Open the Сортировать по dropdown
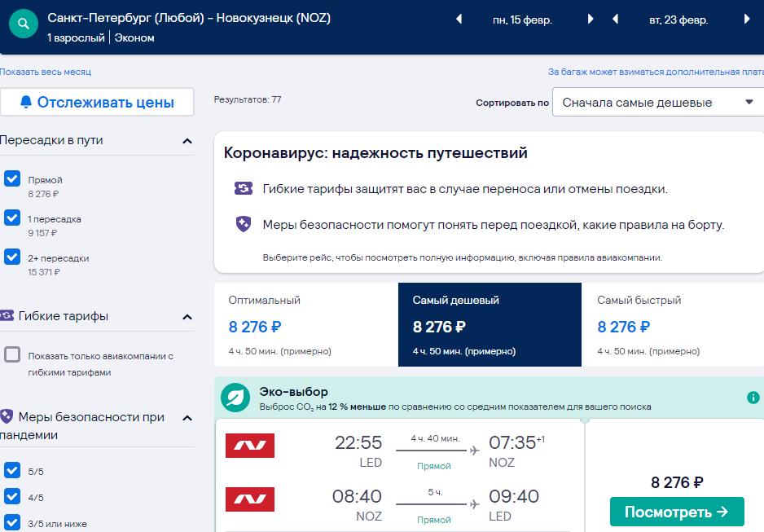Screen dimensions: 764x532 (658, 103)
